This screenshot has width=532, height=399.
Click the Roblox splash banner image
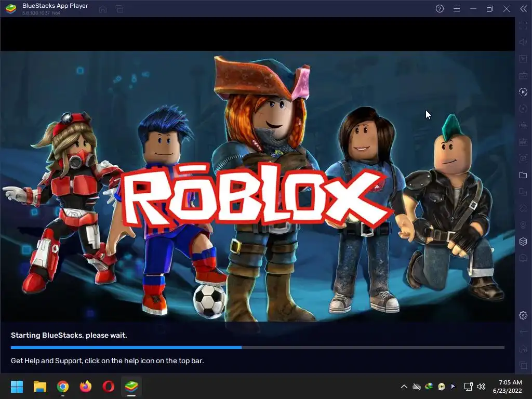coord(258,186)
